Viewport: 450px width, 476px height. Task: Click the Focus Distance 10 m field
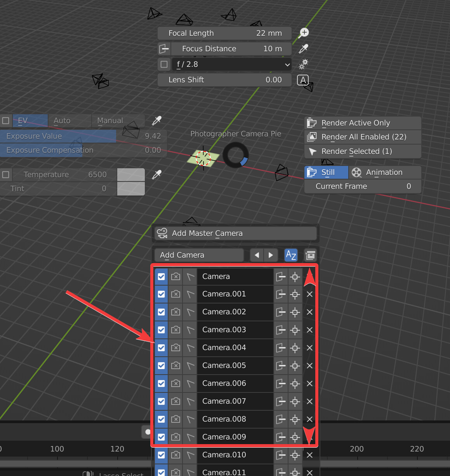(232, 49)
